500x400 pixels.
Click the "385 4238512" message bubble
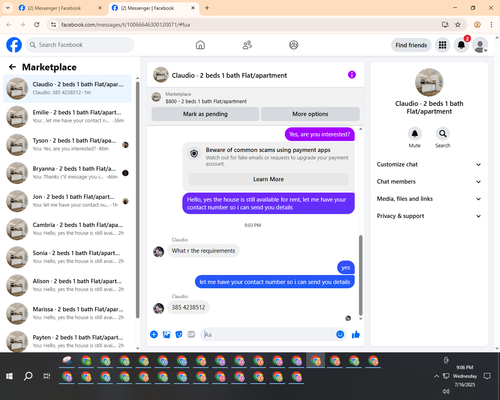pyautogui.click(x=188, y=307)
